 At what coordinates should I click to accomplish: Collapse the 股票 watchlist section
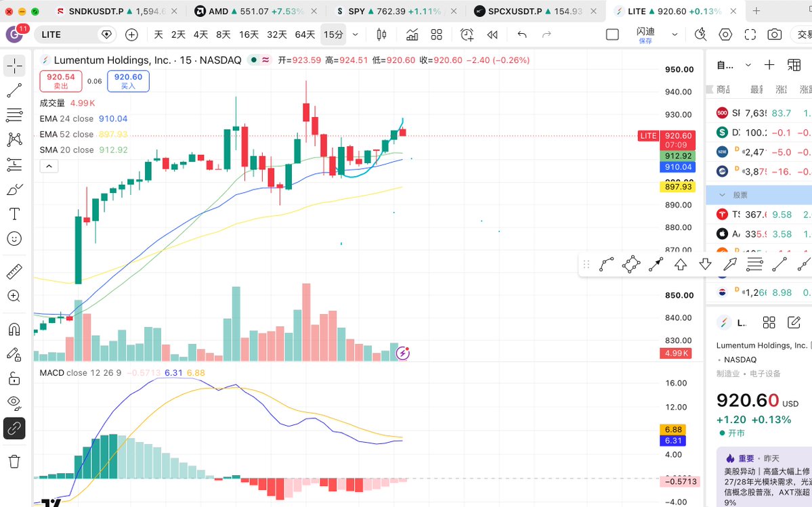722,195
